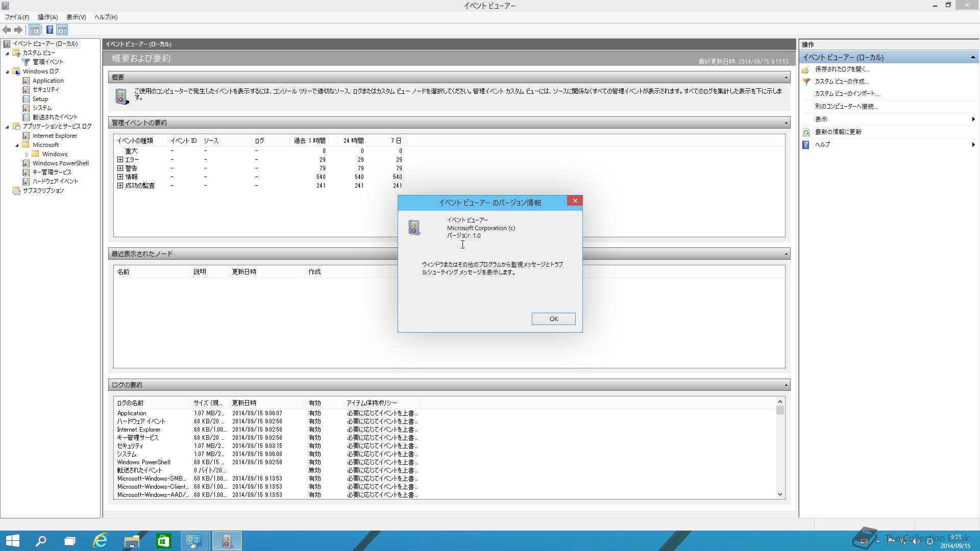Viewport: 980px width, 551px height.
Task: Open the ファイル(F) menu
Action: point(17,17)
